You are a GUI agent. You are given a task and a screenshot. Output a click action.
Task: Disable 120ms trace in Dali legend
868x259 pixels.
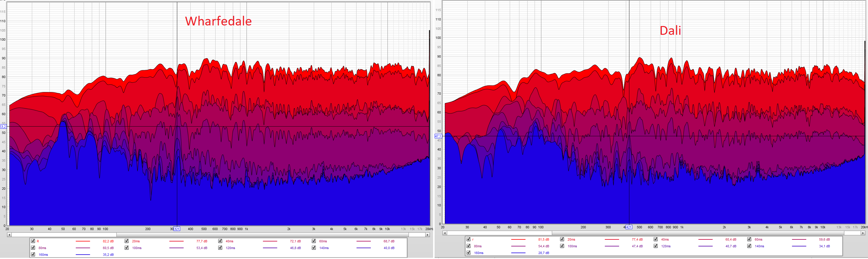pyautogui.click(x=656, y=246)
